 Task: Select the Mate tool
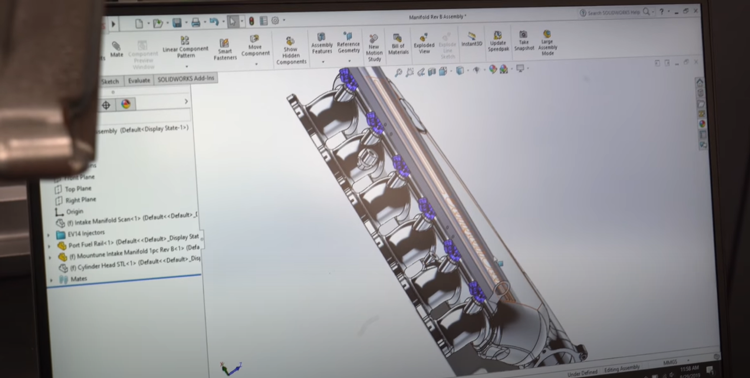pos(116,49)
